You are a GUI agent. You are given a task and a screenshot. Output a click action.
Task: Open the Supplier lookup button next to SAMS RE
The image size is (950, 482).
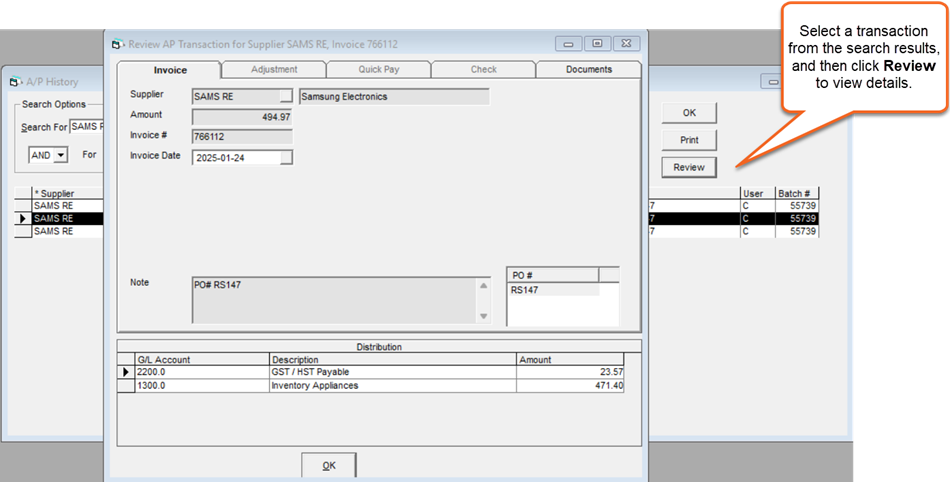coord(286,97)
